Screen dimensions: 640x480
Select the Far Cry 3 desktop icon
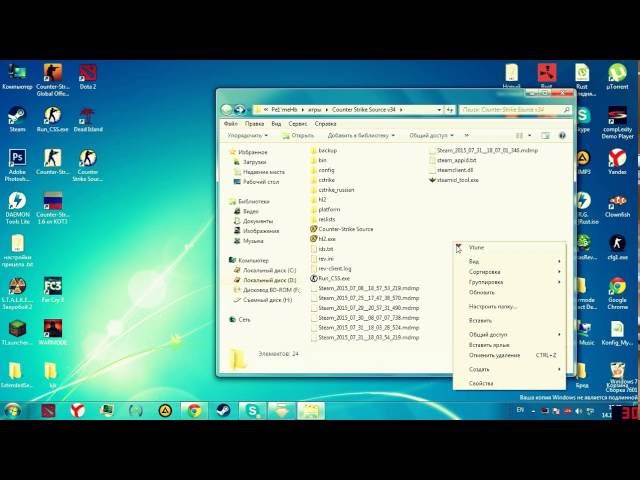[x=53, y=290]
